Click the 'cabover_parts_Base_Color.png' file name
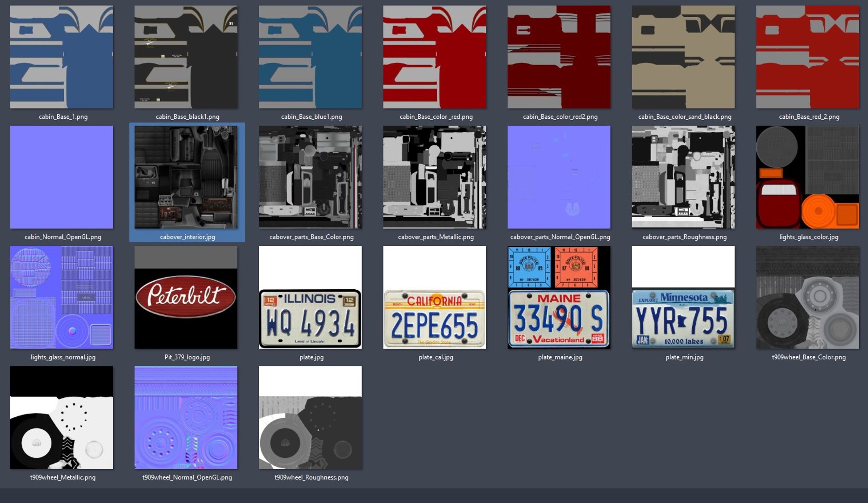 pyautogui.click(x=311, y=237)
